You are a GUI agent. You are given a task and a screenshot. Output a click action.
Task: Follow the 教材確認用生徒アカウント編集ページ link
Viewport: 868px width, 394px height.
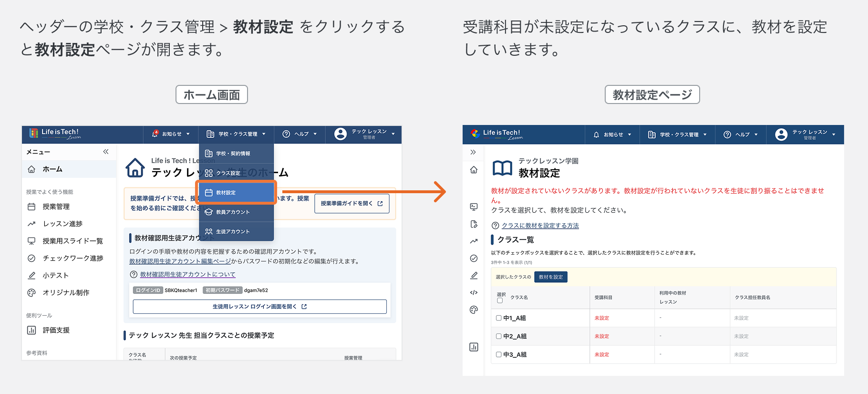(x=180, y=261)
